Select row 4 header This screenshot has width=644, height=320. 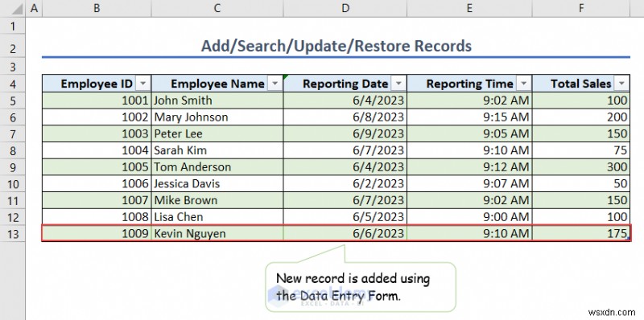pyautogui.click(x=12, y=84)
